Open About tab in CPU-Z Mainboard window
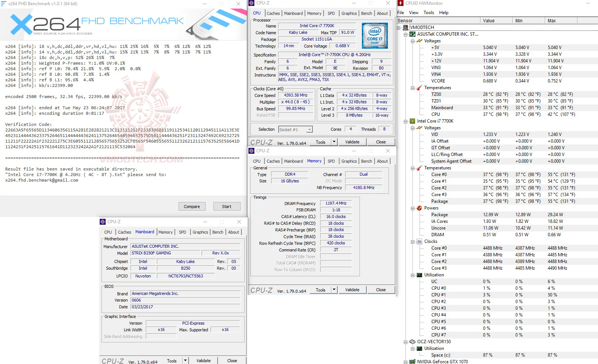598x364 pixels. click(x=234, y=232)
